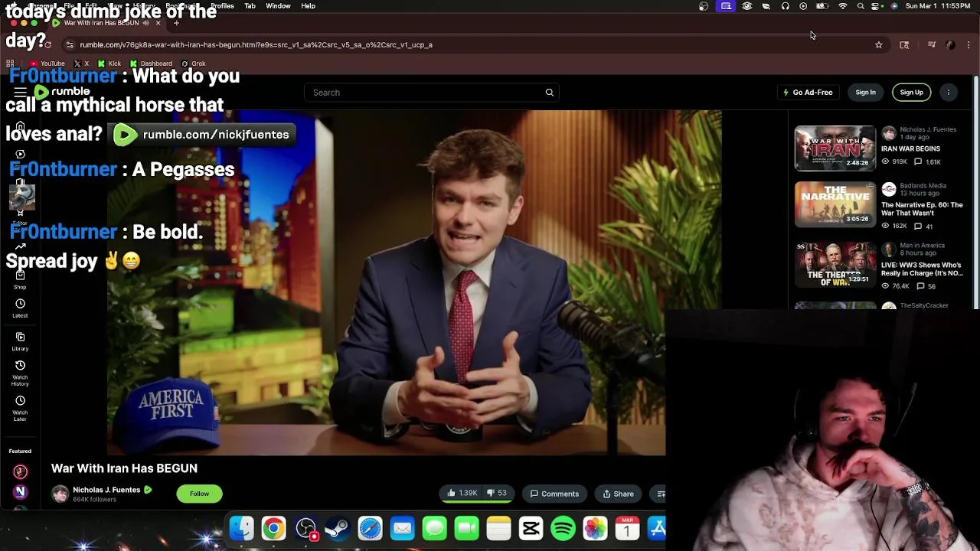Image resolution: width=980 pixels, height=551 pixels.
Task: Open Steam from the Dock
Action: 338,529
